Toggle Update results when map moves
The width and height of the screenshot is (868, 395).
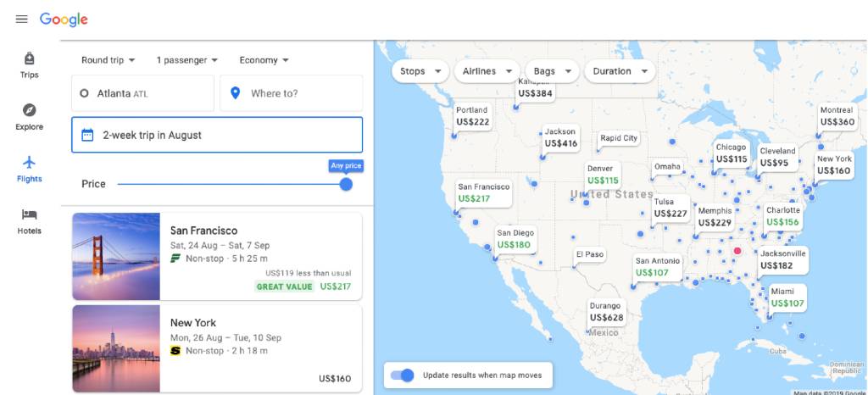[x=403, y=376]
